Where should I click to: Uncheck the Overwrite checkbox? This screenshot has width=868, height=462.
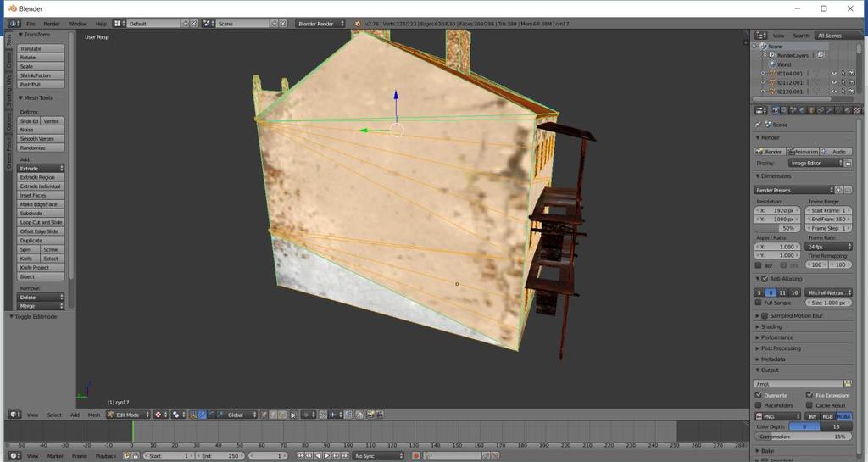759,396
